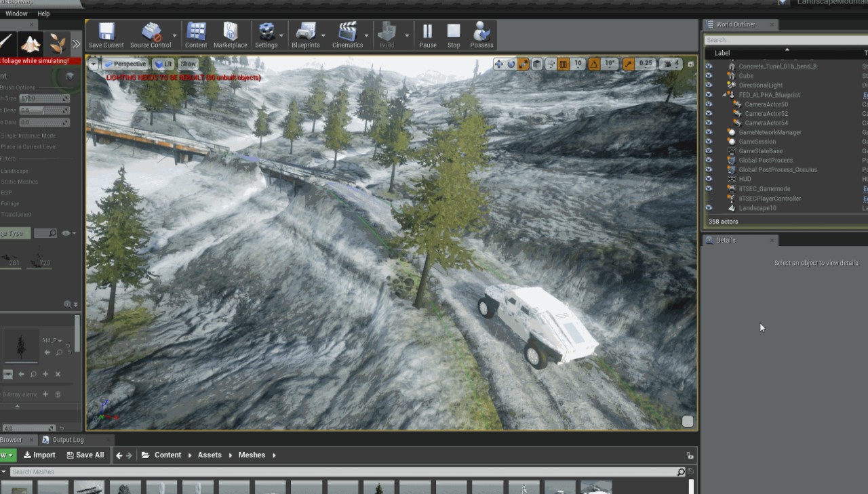Collapse the FED_ALPHA_Blueprint tree node
Image resolution: width=868 pixels, height=494 pixels.
point(725,95)
